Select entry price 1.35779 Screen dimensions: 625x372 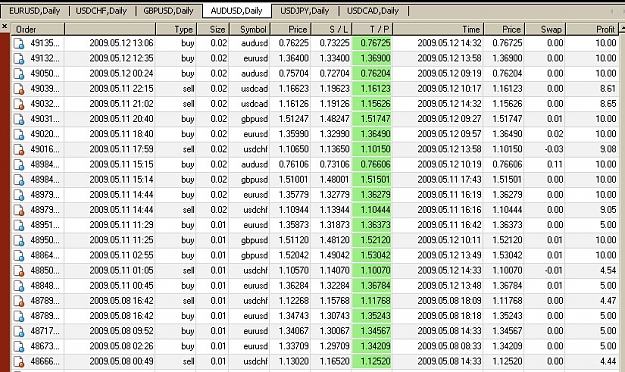point(293,195)
